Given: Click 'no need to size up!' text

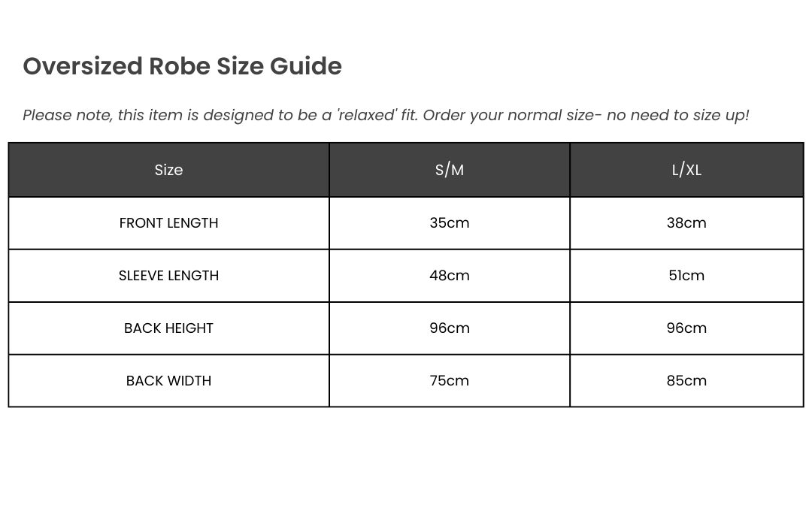Looking at the screenshot, I should point(677,115).
